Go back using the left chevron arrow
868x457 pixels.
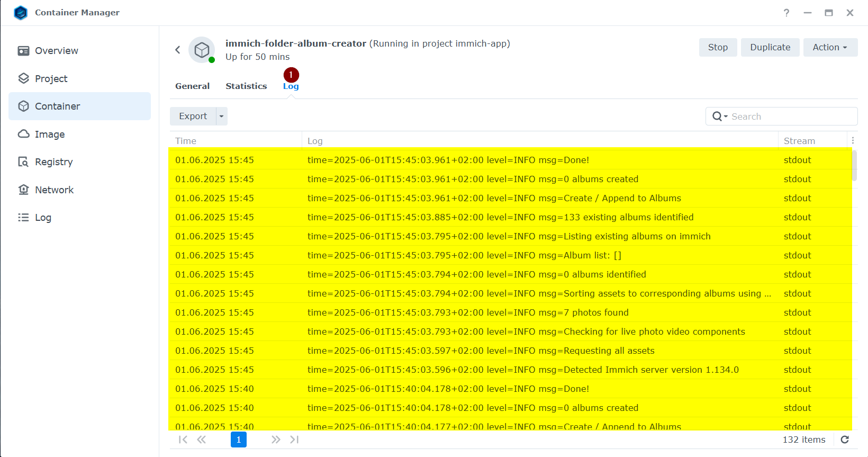click(178, 50)
